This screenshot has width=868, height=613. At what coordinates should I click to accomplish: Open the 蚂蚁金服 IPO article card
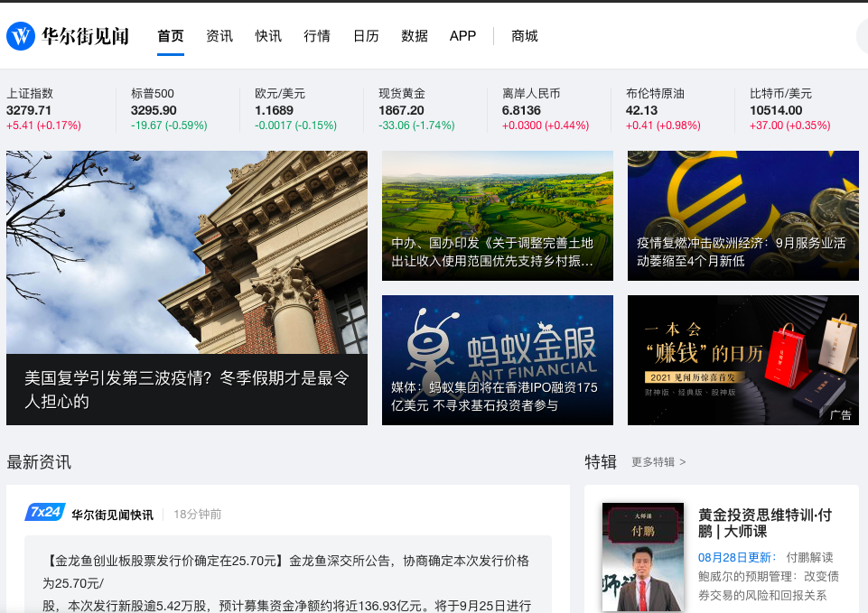click(497, 360)
